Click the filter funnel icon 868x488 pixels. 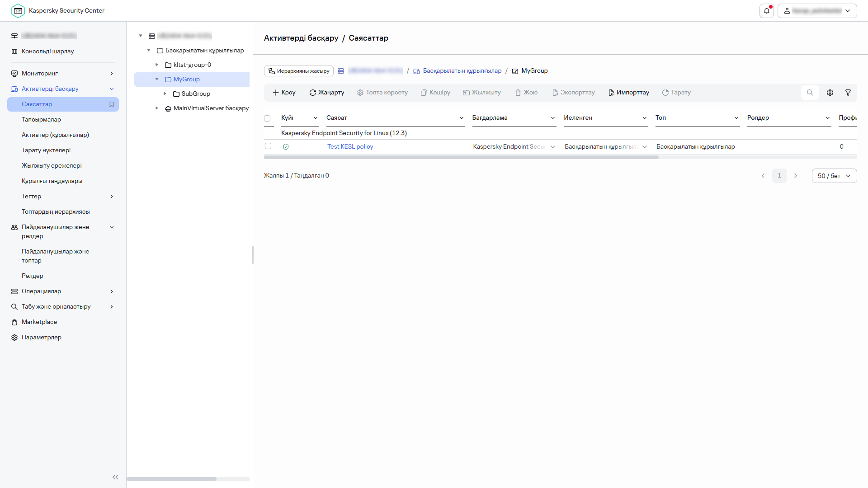click(848, 93)
